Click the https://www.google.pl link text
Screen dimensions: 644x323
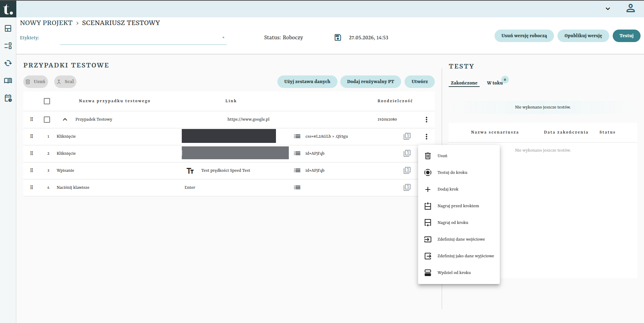[248, 119]
